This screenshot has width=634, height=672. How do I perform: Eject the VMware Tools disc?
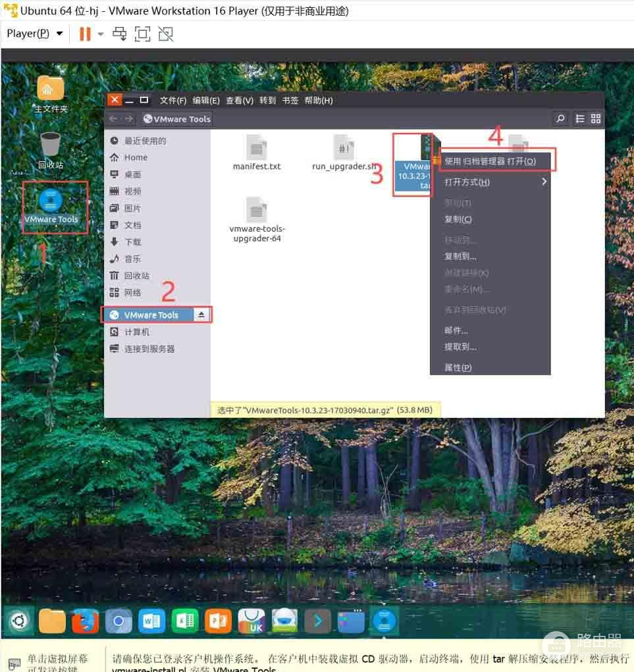(201, 315)
